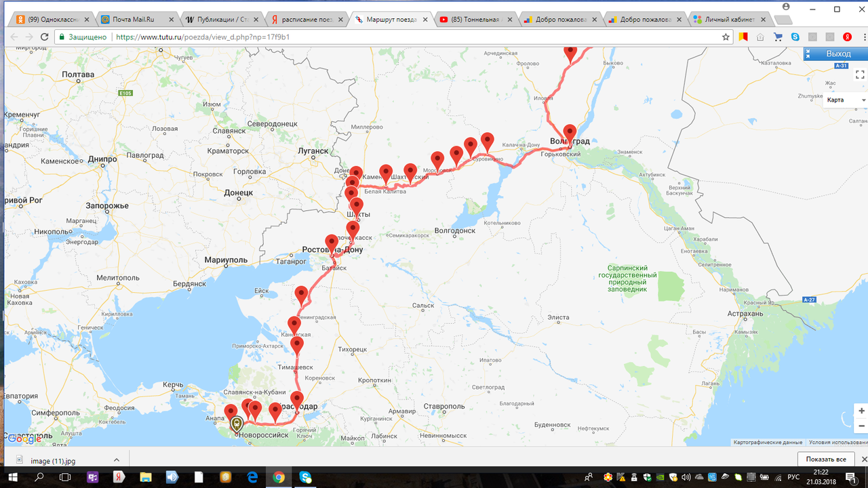Click the OneDrive cloud tray icon
Image resolution: width=868 pixels, height=488 pixels.
[701, 476]
